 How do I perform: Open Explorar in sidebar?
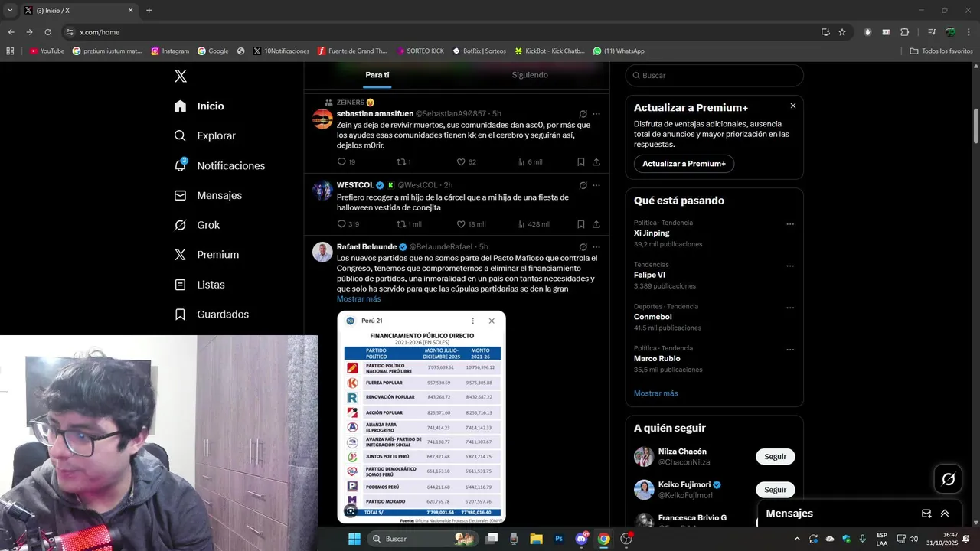click(x=204, y=135)
